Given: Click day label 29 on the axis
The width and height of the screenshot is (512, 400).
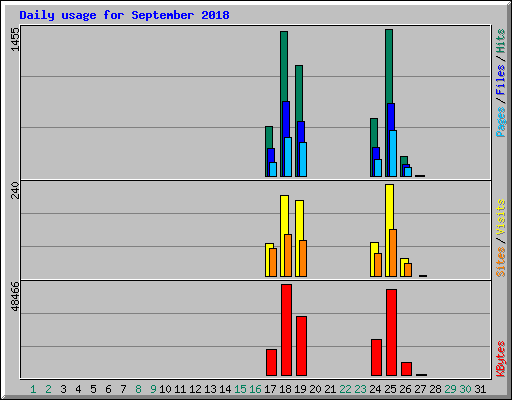Looking at the screenshot, I should [450, 389].
